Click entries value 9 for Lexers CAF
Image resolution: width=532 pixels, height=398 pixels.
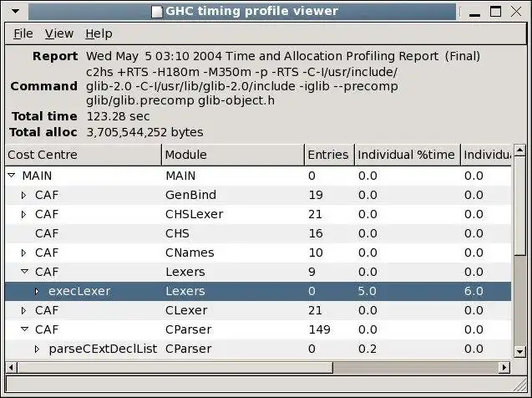point(312,272)
